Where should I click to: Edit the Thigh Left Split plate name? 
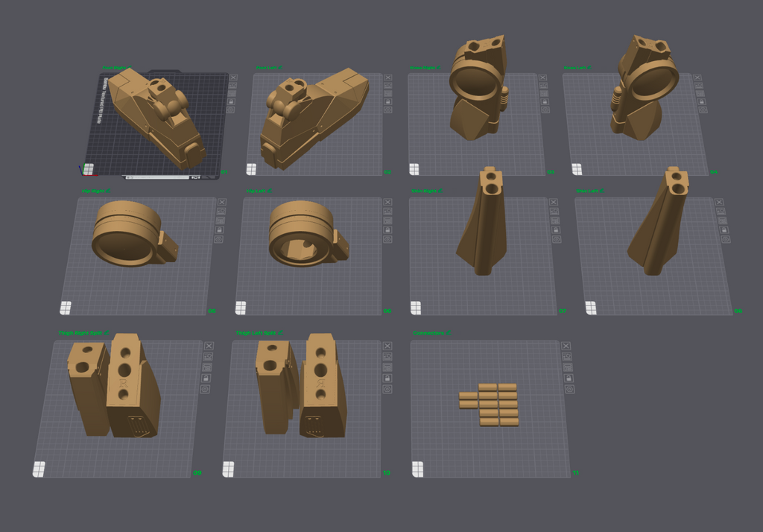281,333
